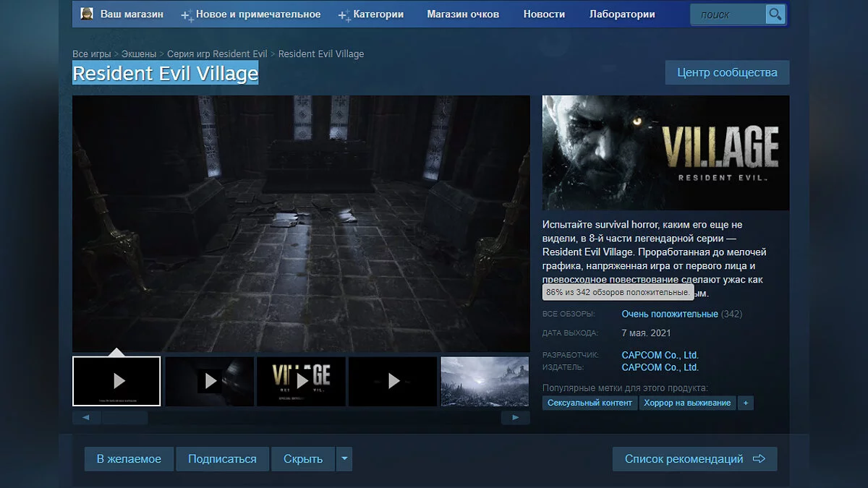Click the user avatar next to Ваш магазин
This screenshot has width=868, height=488.
(86, 14)
